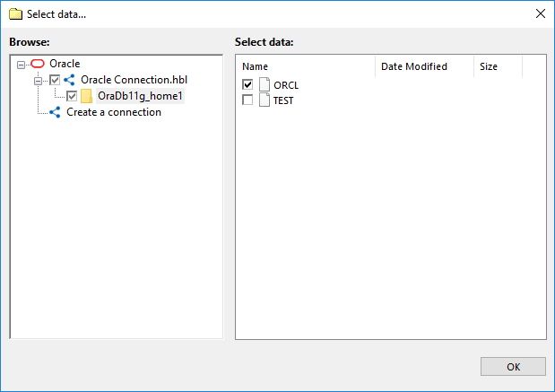Sort by the Size column header
This screenshot has height=392, width=555.
pyautogui.click(x=498, y=66)
